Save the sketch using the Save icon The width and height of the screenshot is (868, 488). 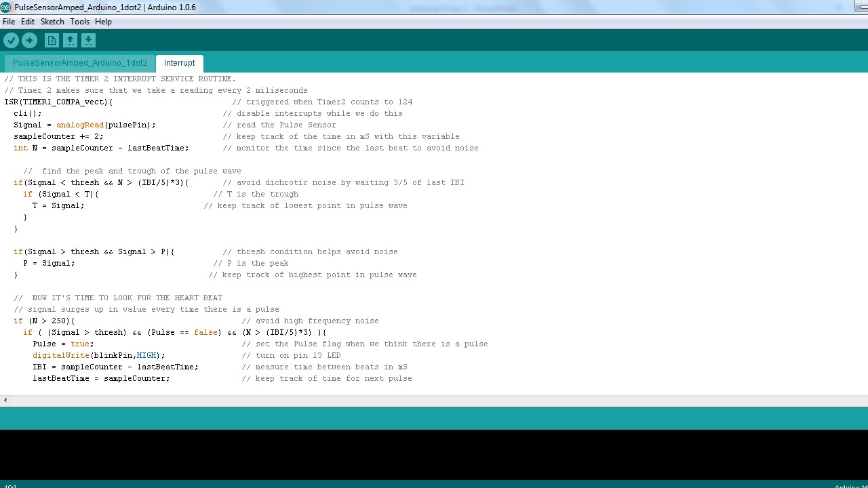click(x=88, y=40)
